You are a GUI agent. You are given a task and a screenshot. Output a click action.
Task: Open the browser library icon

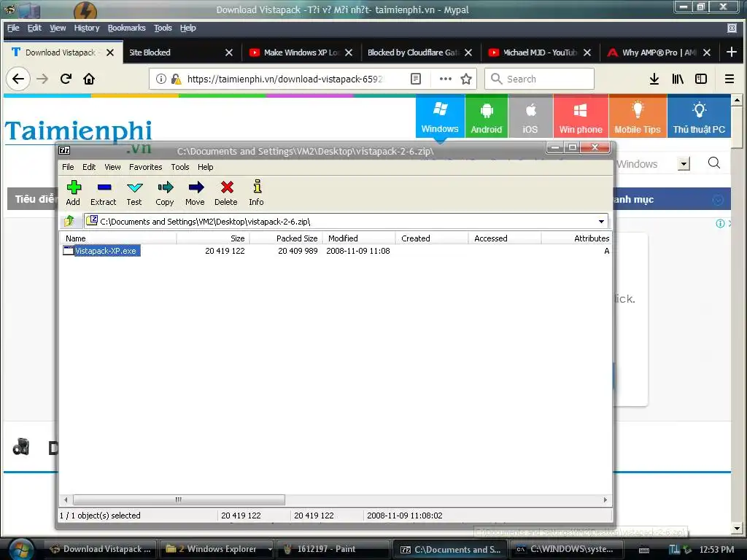click(678, 79)
